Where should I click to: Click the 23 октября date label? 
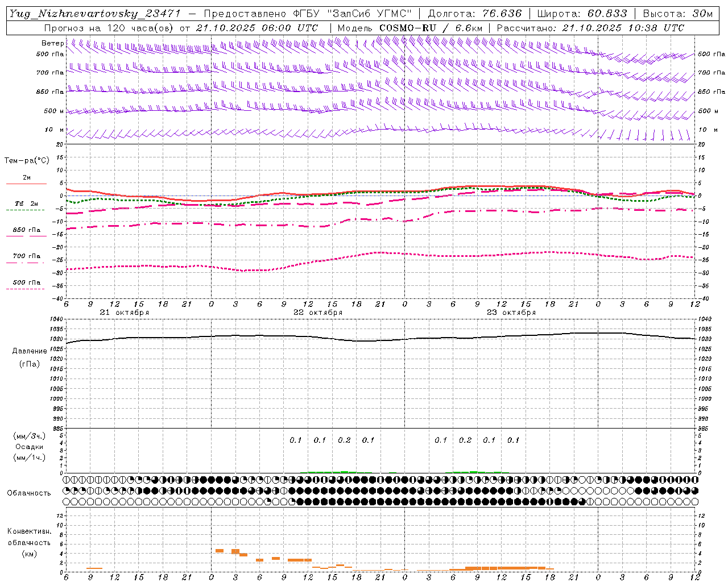511,313
